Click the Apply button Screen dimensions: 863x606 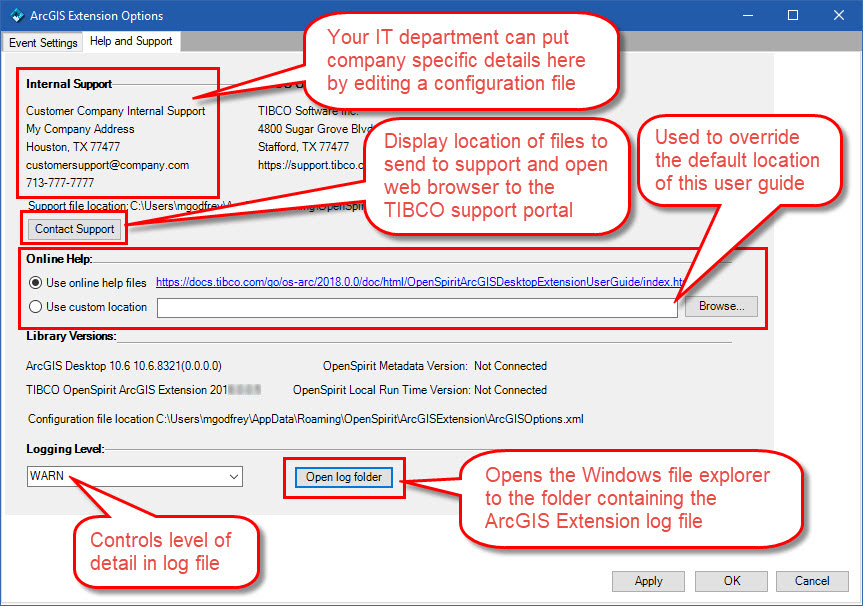648,581
